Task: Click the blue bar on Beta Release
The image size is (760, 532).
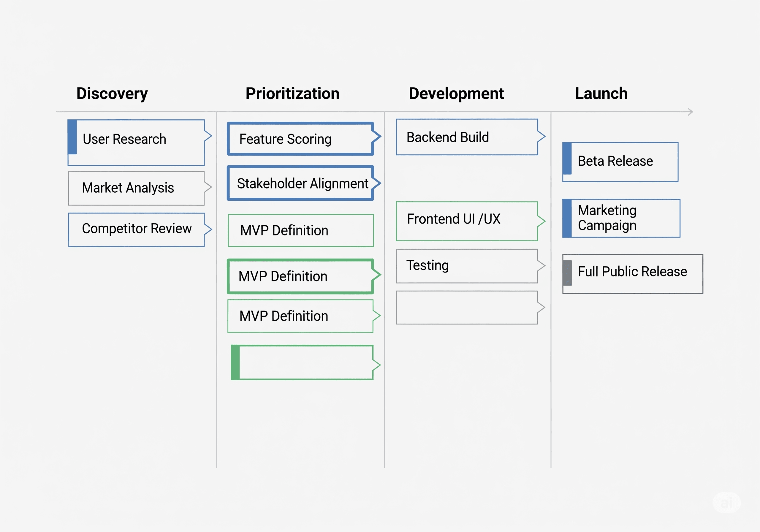Action: 567,159
